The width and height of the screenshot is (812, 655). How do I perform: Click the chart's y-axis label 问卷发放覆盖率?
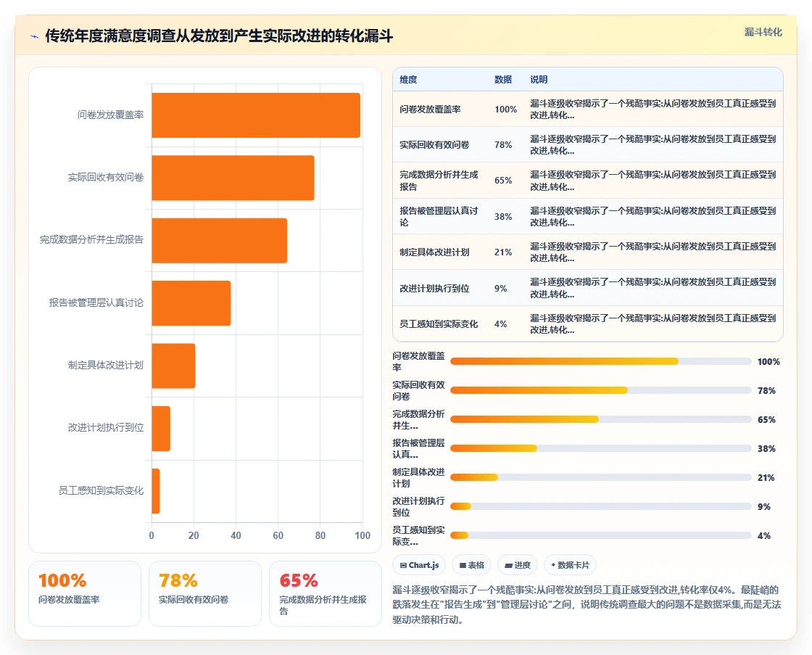point(110,115)
